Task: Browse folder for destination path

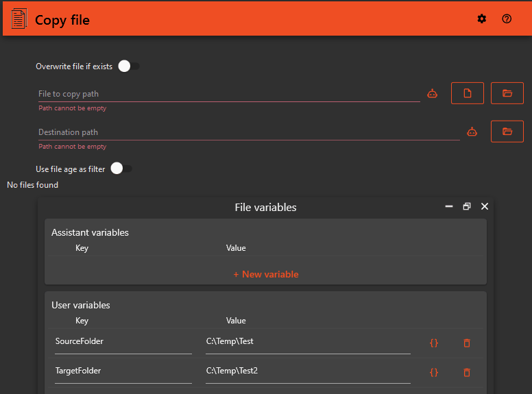Action: 507,132
